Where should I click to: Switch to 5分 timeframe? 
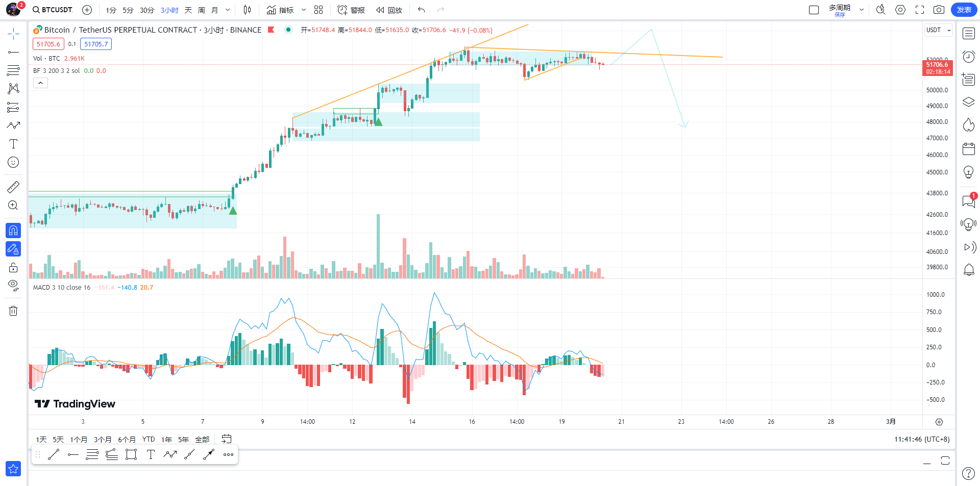pyautogui.click(x=128, y=10)
